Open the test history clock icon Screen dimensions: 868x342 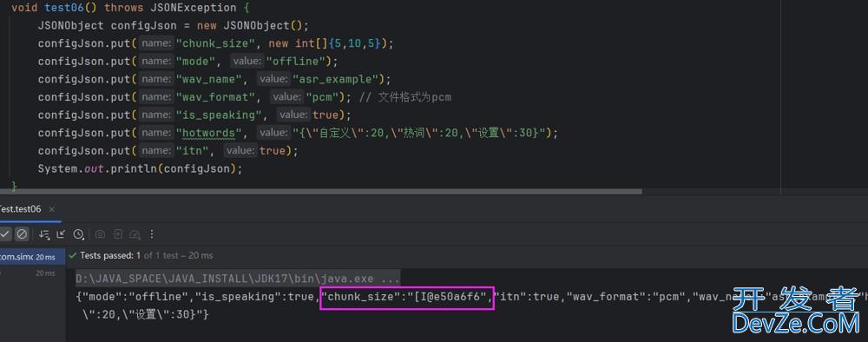pos(79,234)
